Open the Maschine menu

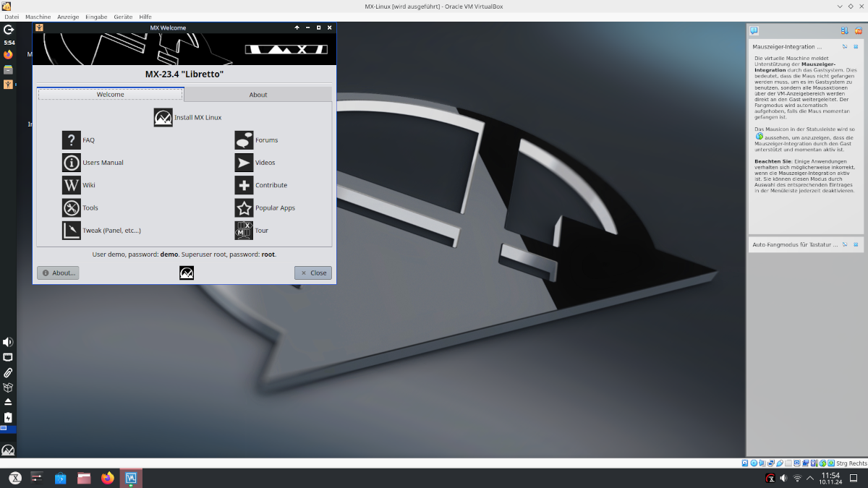[38, 16]
